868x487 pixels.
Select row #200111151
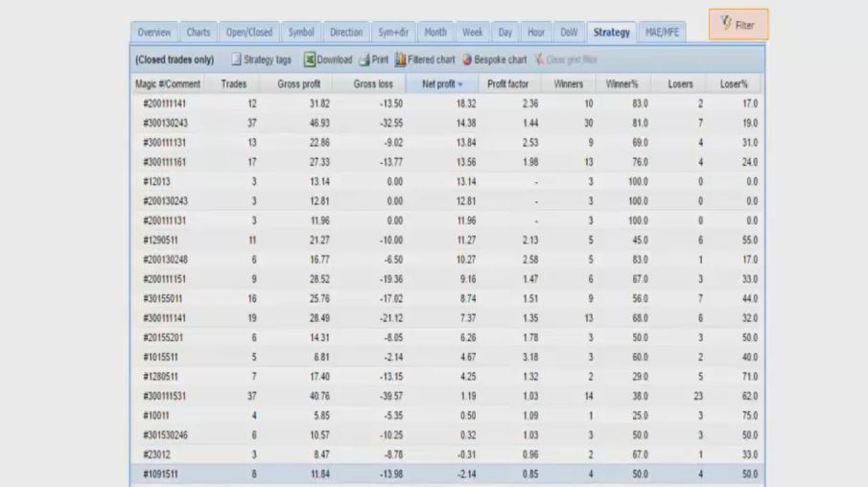click(x=447, y=279)
